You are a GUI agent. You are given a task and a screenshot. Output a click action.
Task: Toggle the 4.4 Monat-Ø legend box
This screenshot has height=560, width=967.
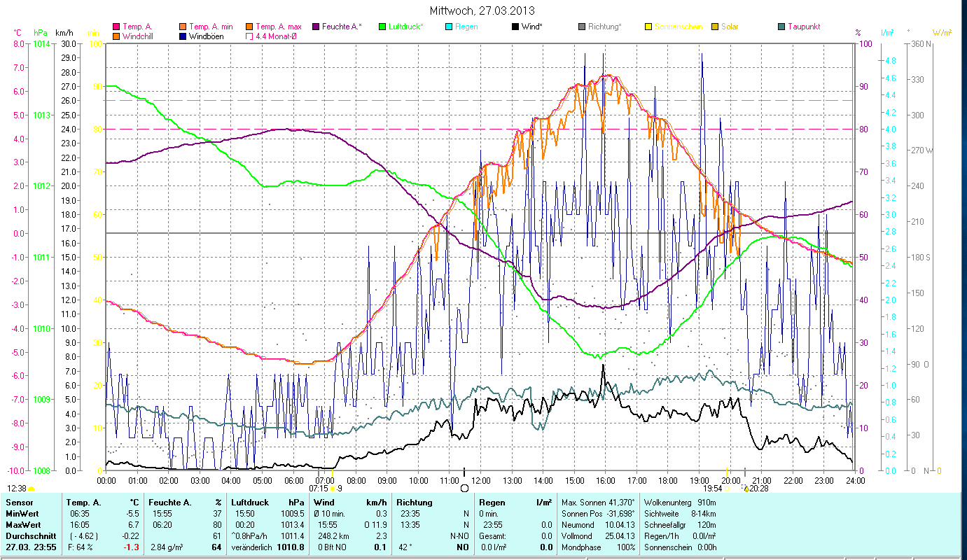click(249, 36)
